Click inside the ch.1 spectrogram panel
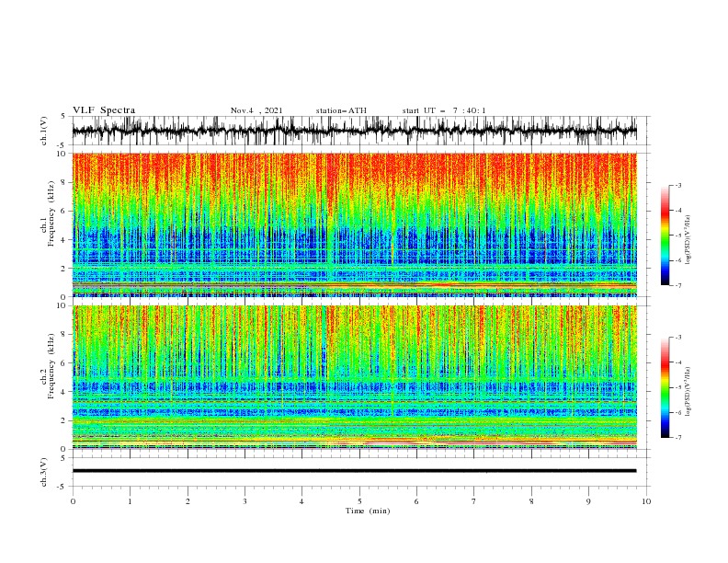Screen dimensions: 728x563 click(x=354, y=224)
